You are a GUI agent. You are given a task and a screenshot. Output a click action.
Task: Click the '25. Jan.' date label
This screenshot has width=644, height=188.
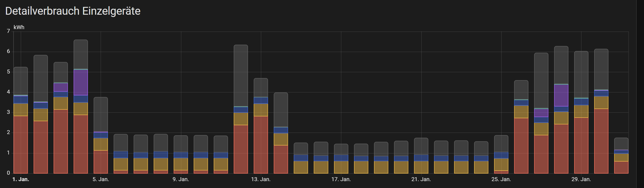pos(501,179)
